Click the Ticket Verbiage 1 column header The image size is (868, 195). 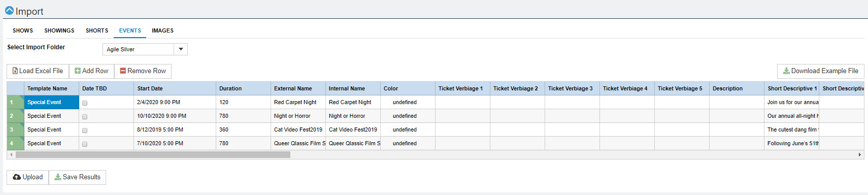[462, 88]
